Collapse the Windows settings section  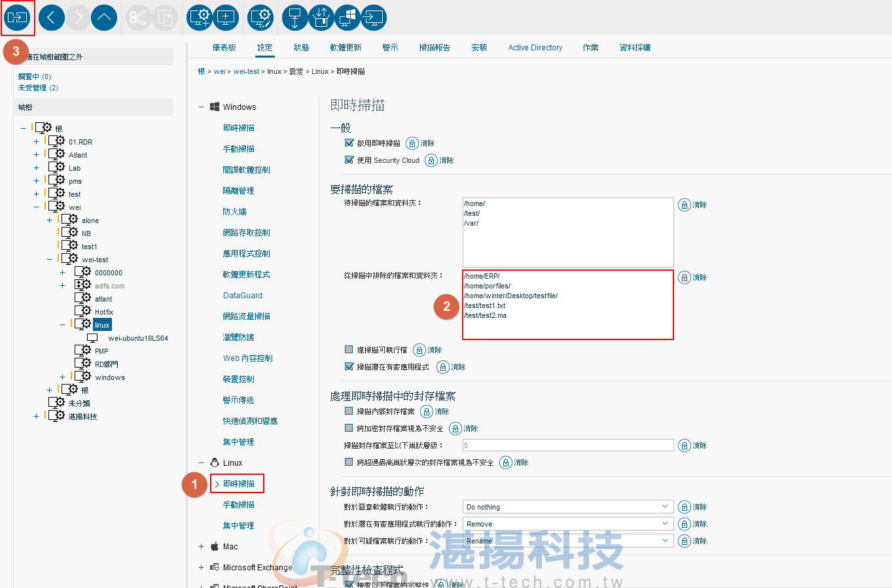(x=202, y=107)
